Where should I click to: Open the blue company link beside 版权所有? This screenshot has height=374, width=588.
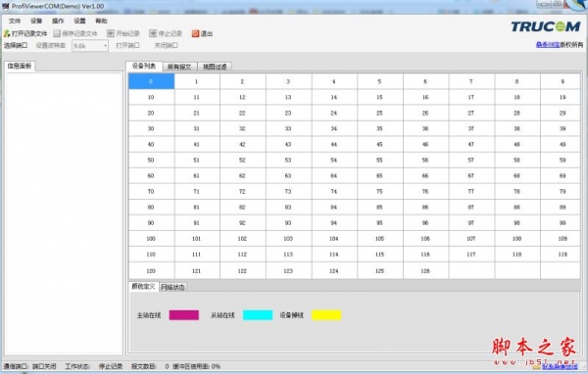pos(548,45)
